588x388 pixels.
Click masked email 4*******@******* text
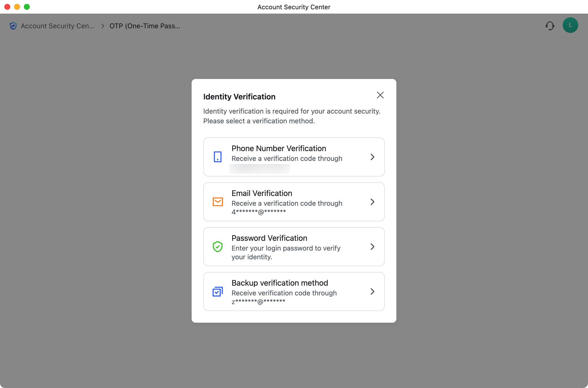click(x=259, y=212)
